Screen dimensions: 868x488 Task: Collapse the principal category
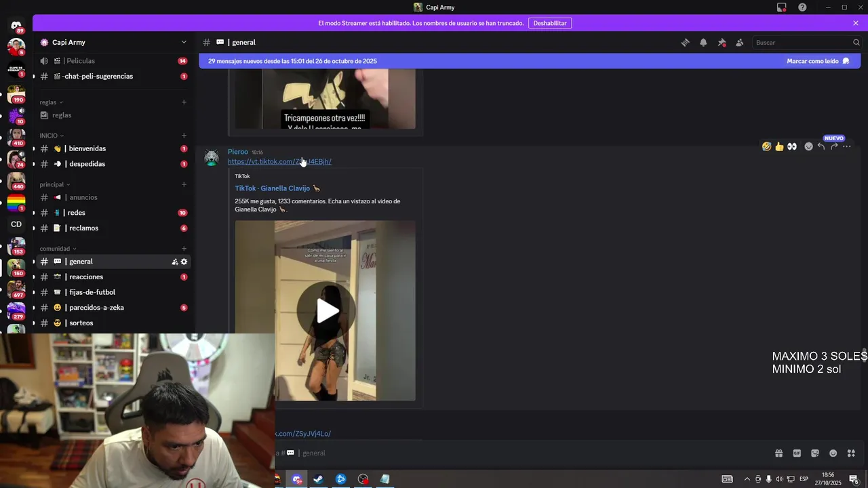pyautogui.click(x=55, y=184)
